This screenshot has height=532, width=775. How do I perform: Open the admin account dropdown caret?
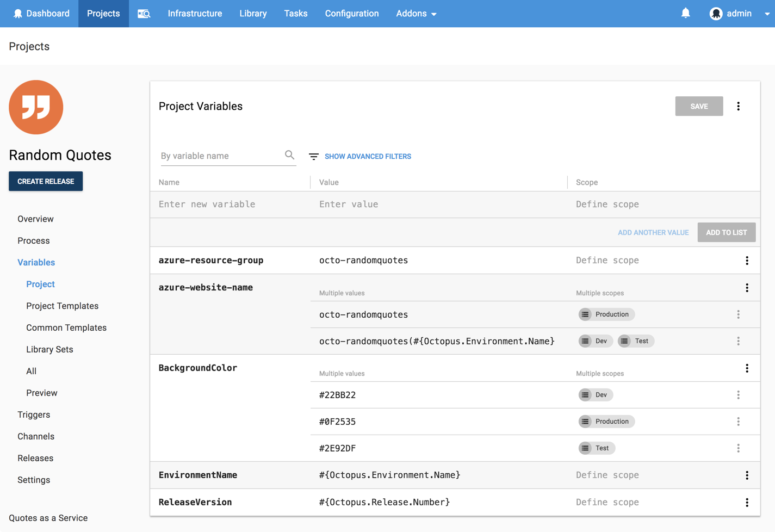(x=767, y=13)
